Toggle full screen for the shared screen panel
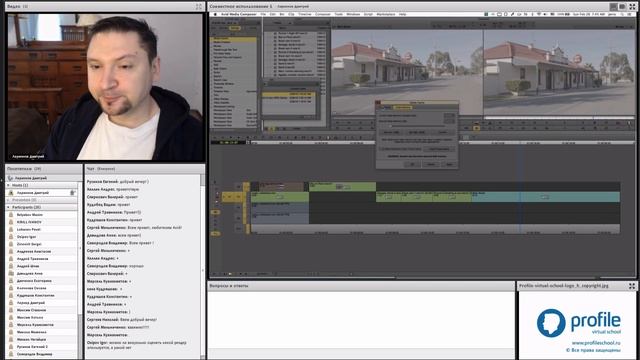640x360 pixels. 632,7
